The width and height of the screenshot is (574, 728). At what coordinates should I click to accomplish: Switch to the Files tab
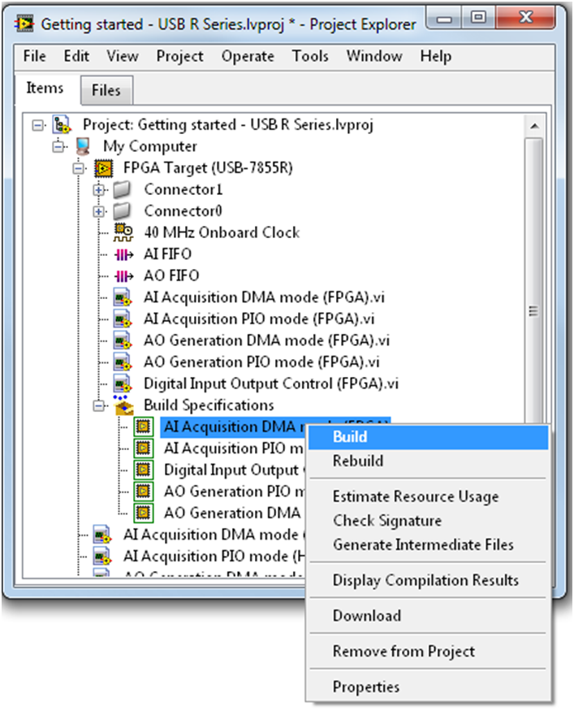[106, 90]
